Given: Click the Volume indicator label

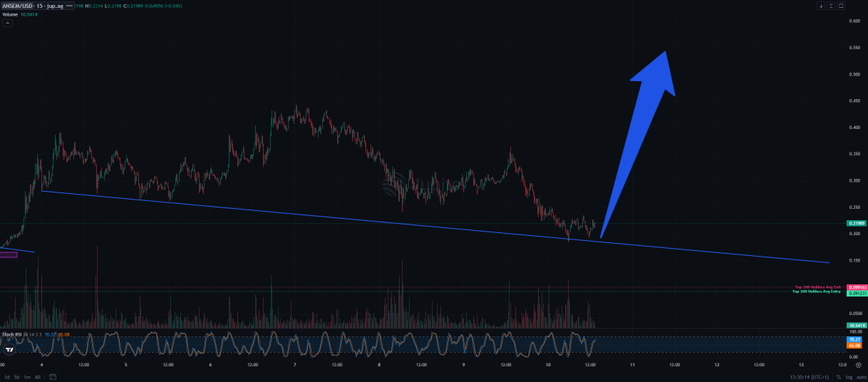Looking at the screenshot, I should point(12,14).
